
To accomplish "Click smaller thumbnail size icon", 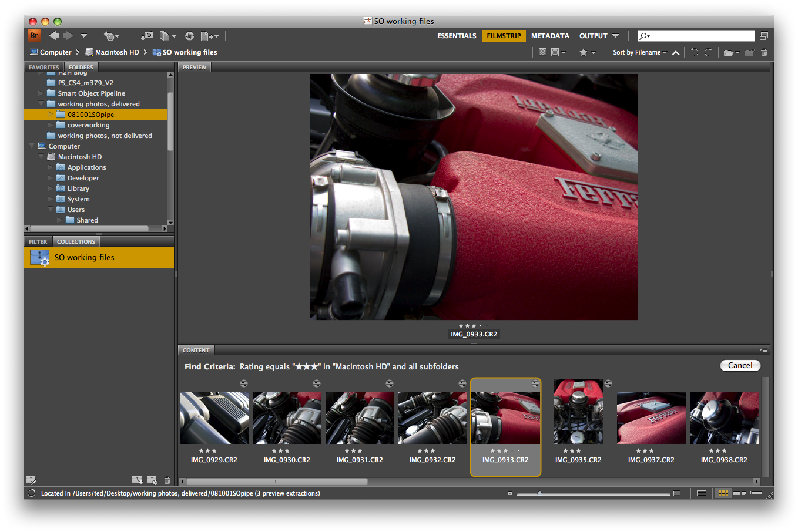I will (510, 493).
